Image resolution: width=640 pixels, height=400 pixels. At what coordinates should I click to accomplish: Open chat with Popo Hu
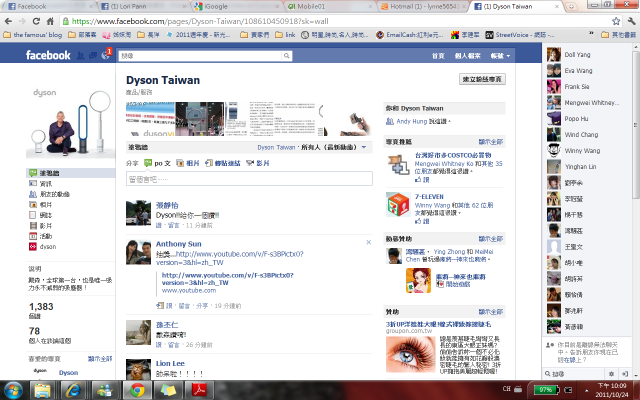pyautogui.click(x=585, y=118)
